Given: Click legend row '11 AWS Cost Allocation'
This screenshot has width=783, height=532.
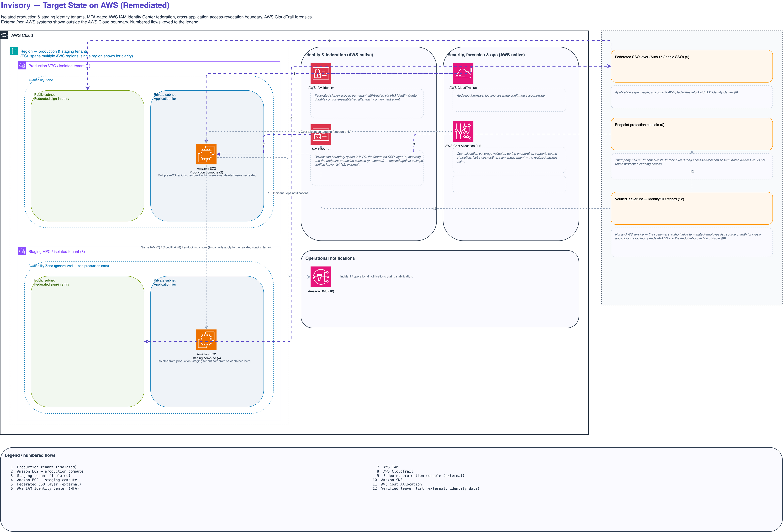Looking at the screenshot, I should click(x=397, y=484).
